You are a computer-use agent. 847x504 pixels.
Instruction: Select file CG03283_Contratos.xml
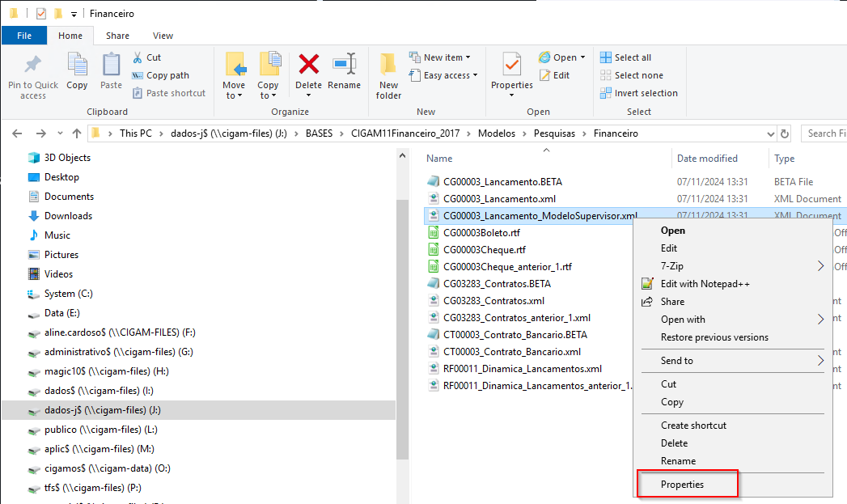pyautogui.click(x=493, y=301)
